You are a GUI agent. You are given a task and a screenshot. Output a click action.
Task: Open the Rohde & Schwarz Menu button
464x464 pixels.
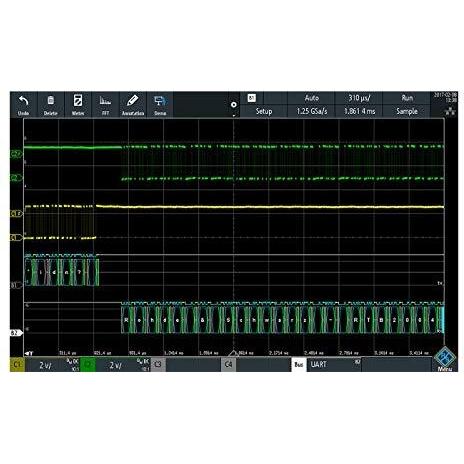pyautogui.click(x=445, y=359)
